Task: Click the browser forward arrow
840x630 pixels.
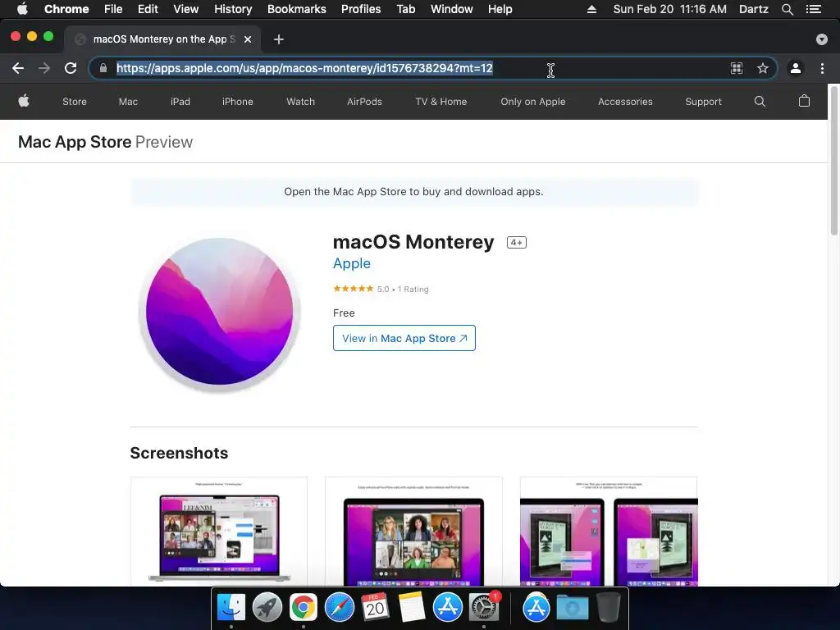Action: pos(44,68)
